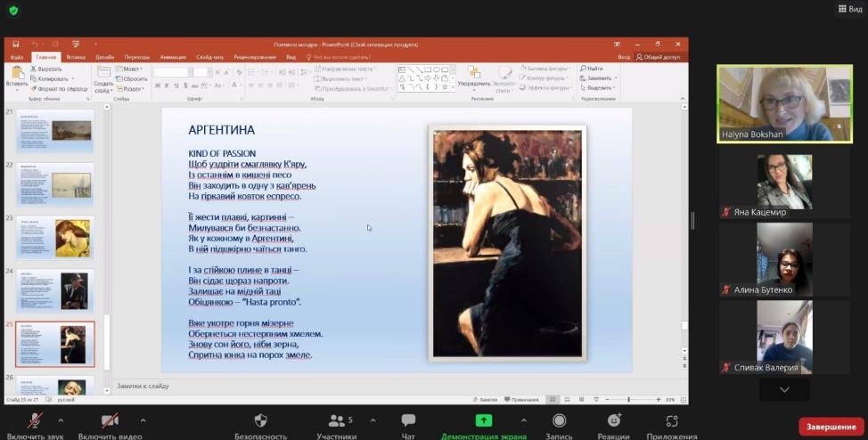Toggle Примечания comments in status bar
Image resolution: width=868 pixels, height=440 pixels.
click(x=522, y=399)
